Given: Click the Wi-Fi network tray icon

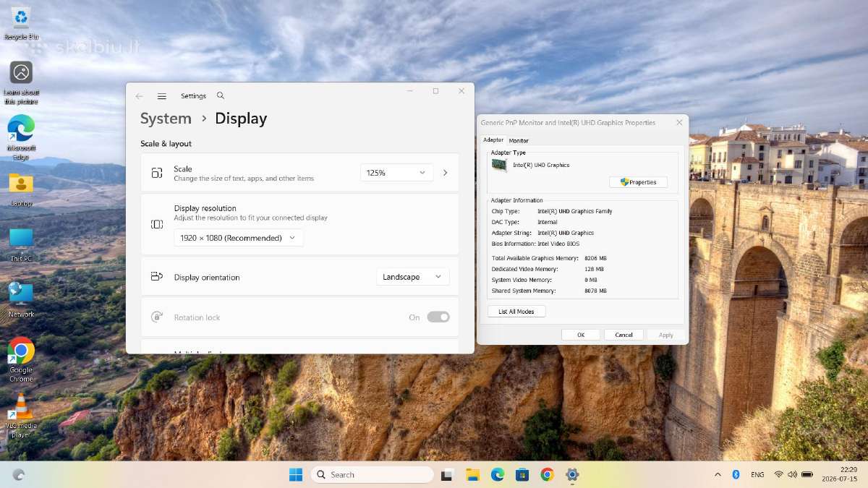Looking at the screenshot, I should click(x=779, y=474).
